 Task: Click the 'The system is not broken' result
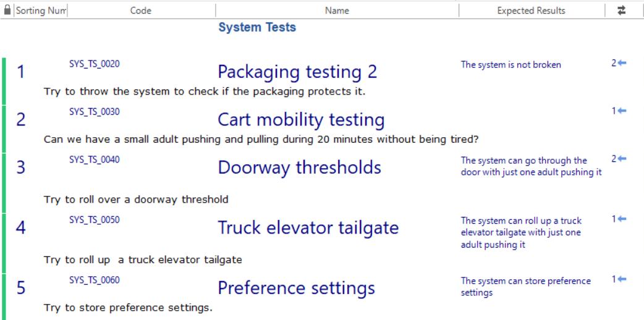coord(511,64)
